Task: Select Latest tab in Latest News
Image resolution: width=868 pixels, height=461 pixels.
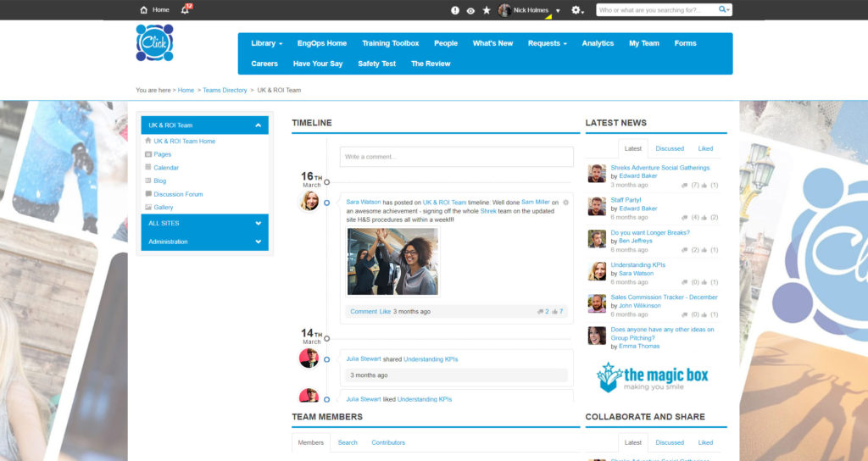Action: tap(632, 148)
